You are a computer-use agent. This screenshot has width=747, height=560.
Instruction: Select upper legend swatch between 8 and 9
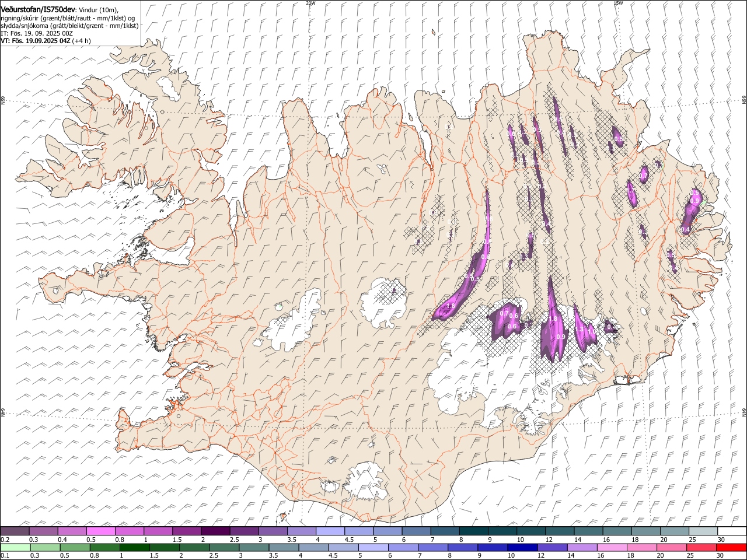point(474,531)
